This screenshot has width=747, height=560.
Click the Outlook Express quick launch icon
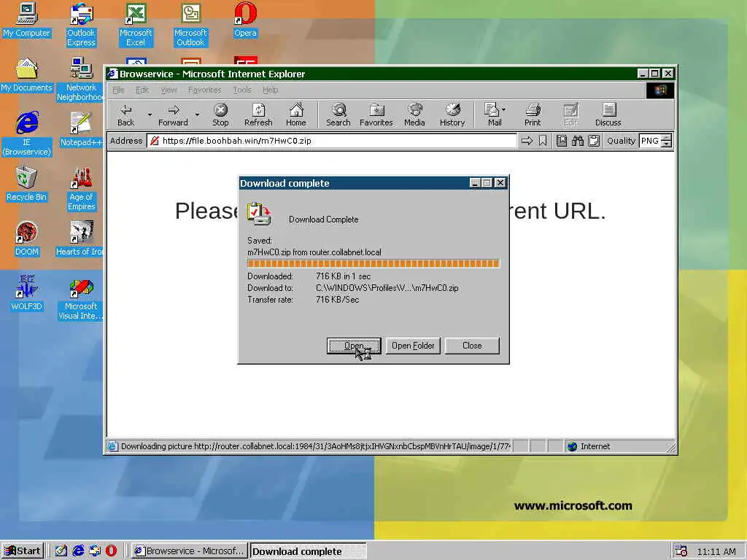coord(95,551)
